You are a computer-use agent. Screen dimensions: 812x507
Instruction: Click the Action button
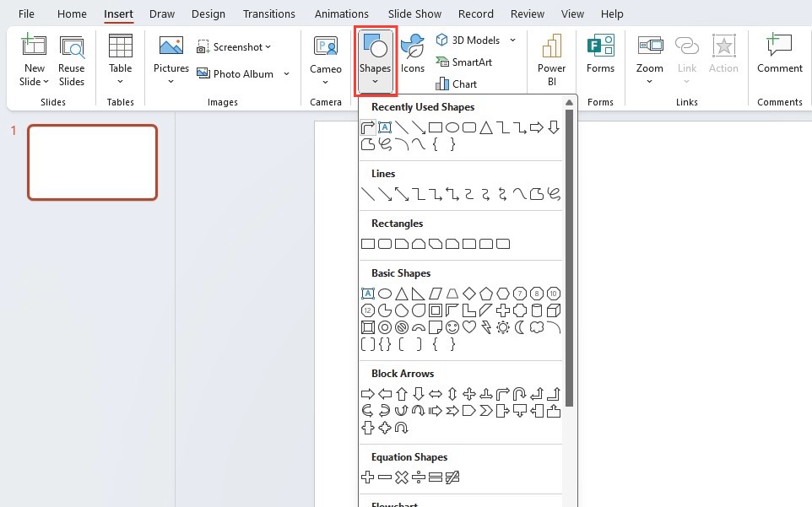point(723,54)
